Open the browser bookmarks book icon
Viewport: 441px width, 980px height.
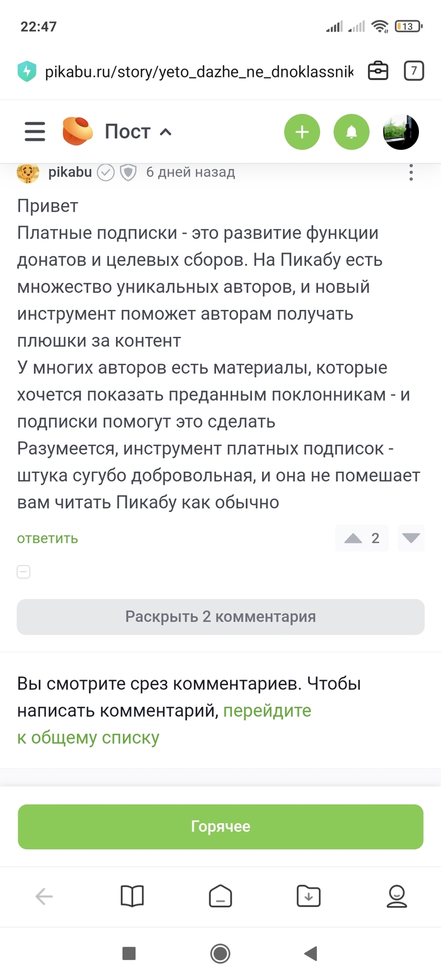[132, 896]
